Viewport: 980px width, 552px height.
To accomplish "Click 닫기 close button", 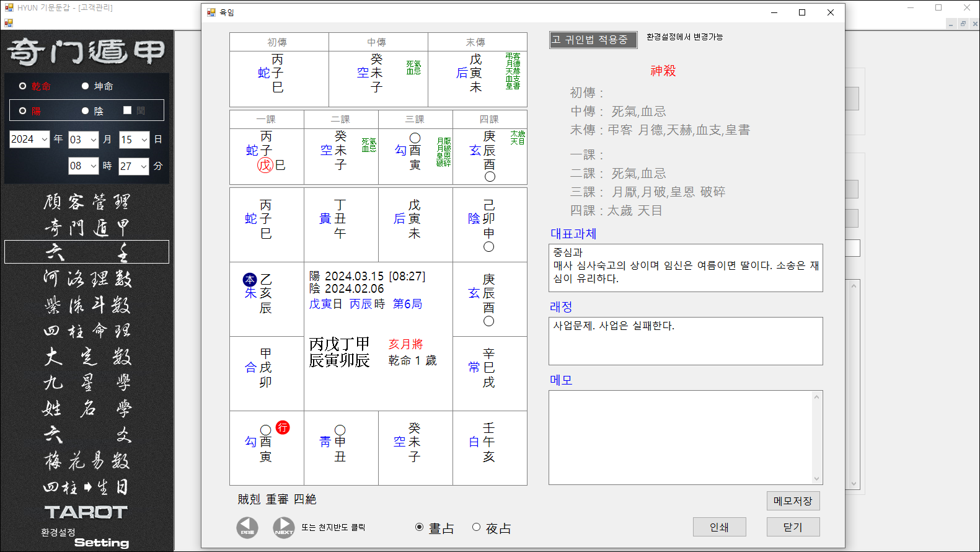I will (793, 527).
